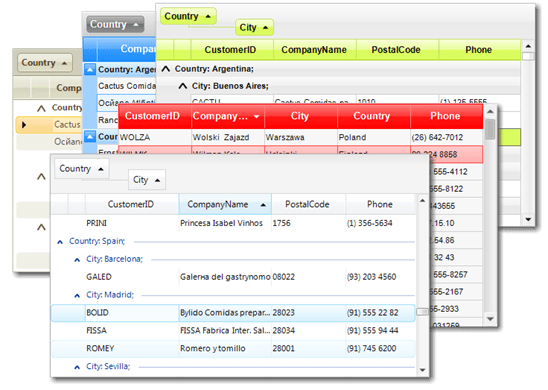
Task: Click Country group chip in blue grid
Action: [115, 24]
